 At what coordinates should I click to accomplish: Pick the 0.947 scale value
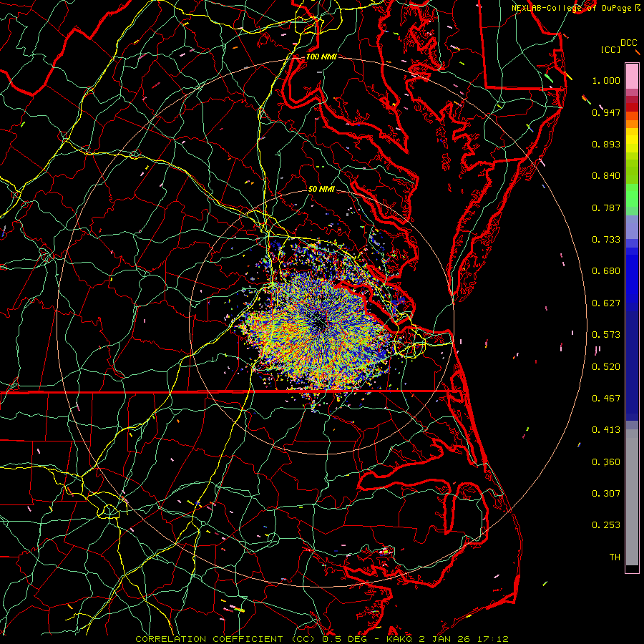[606, 112]
